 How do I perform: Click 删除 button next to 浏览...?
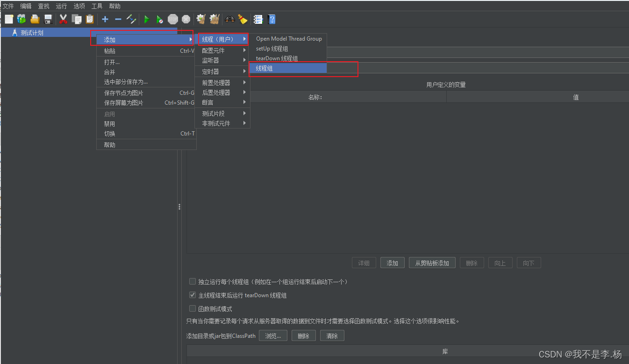point(304,336)
